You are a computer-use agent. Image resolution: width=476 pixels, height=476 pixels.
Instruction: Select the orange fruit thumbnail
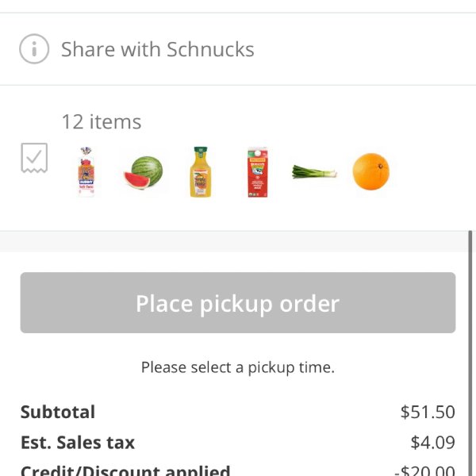[x=371, y=172]
